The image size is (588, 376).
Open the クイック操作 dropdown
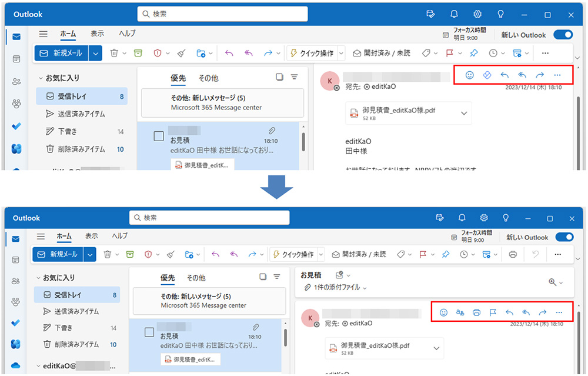tap(321, 254)
